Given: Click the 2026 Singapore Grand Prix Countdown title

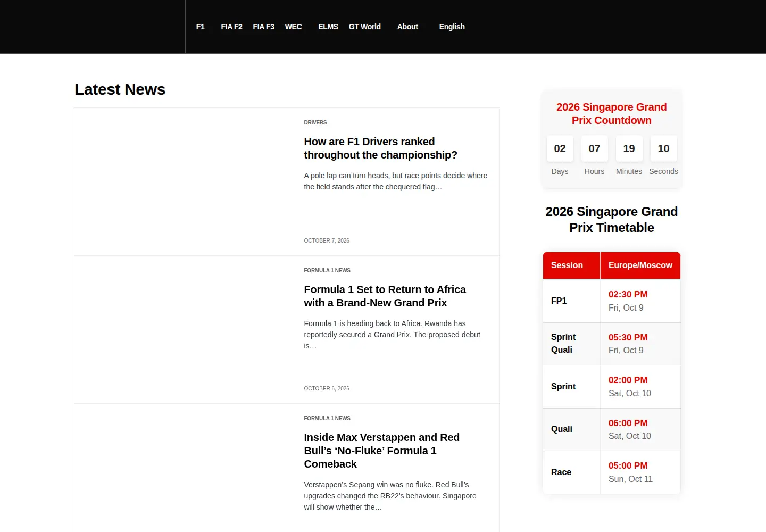Looking at the screenshot, I should coord(611,114).
